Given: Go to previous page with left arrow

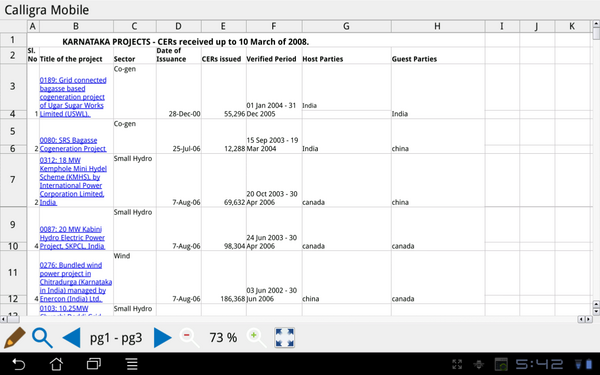Looking at the screenshot, I should (x=71, y=338).
